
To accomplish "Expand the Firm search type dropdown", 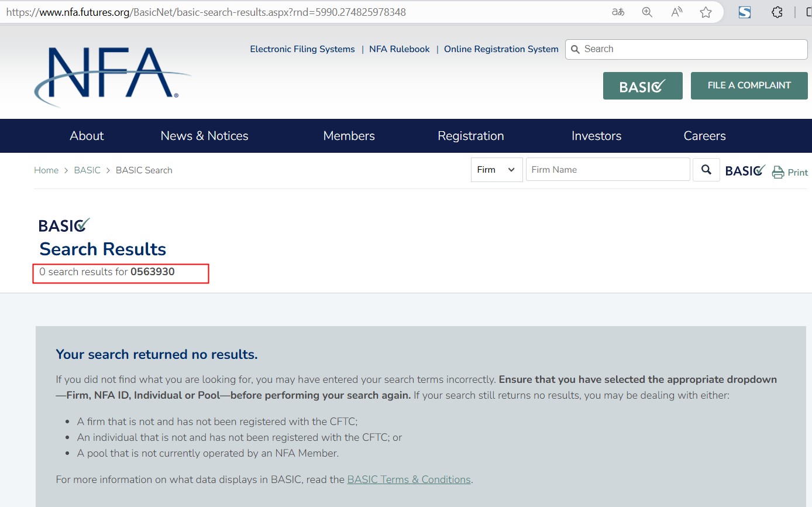I will 496,170.
